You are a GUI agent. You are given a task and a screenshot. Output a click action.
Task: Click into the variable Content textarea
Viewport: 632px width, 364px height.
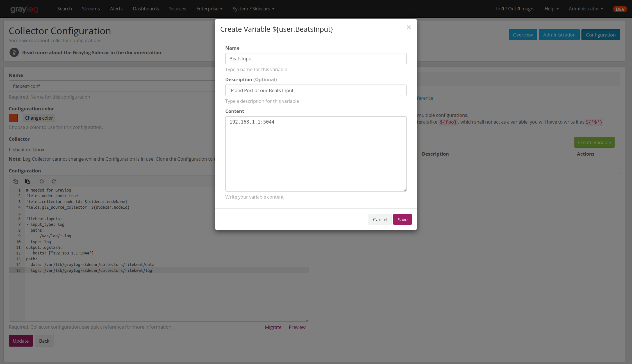316,154
